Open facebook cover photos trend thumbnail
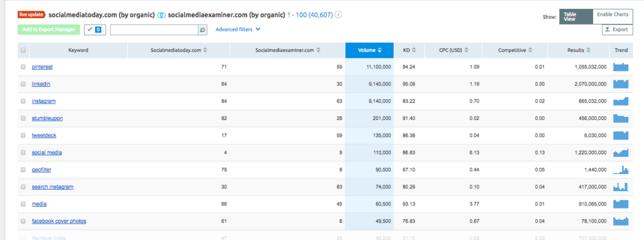Viewport: 644px width, 240px height. pos(621,221)
